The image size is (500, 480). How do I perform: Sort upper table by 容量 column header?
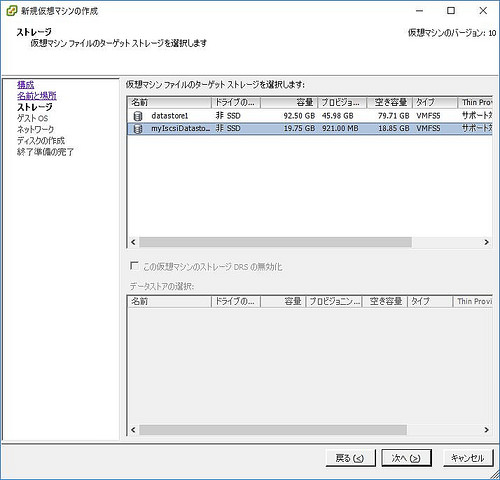coord(289,102)
